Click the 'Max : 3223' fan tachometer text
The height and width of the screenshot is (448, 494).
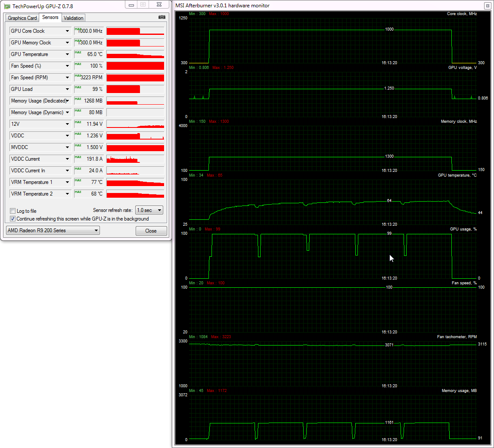221,337
